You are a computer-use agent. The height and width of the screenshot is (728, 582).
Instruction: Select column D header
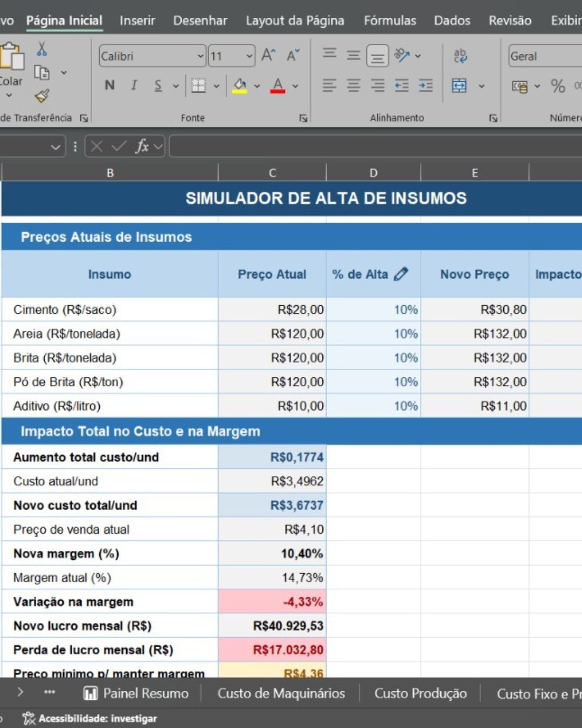click(373, 173)
